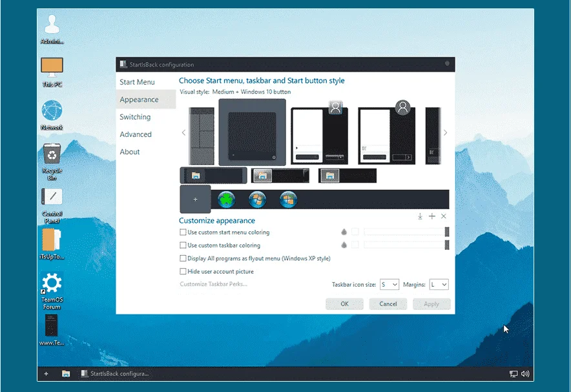Open the Taskbar icon size dropdown
571x392 pixels.
(389, 284)
